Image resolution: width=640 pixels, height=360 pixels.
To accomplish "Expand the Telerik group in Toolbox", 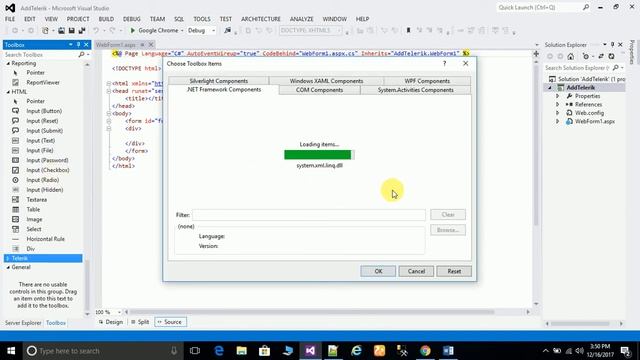I will pos(8,258).
